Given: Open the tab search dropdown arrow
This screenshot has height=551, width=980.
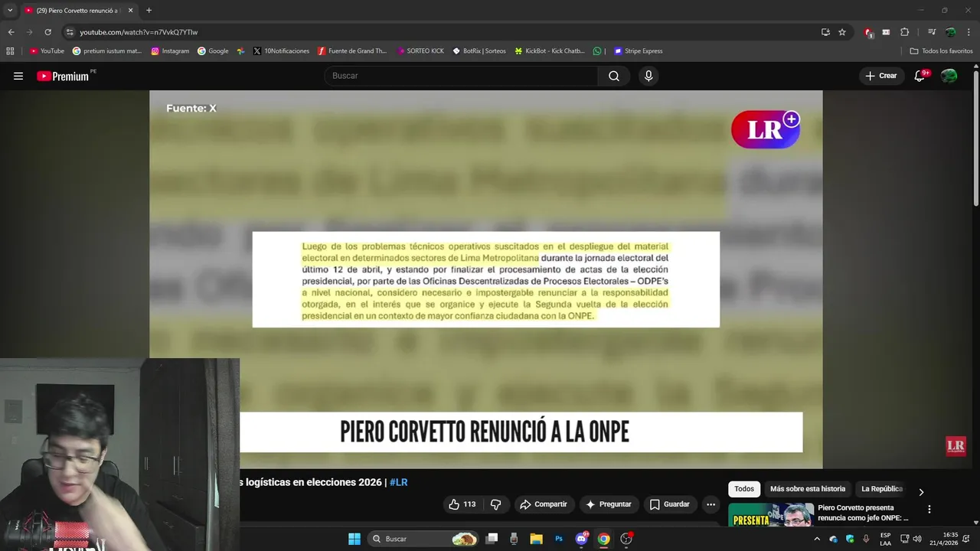Looking at the screenshot, I should coord(10,10).
